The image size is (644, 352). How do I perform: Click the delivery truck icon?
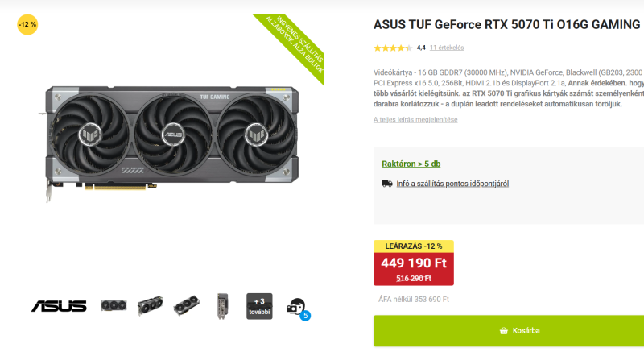387,184
